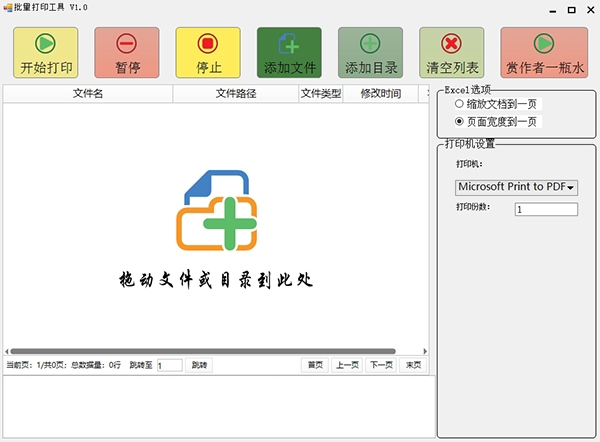Screen dimensions: 600x442
Task: Click the 跳转 jump button
Action: pyautogui.click(x=199, y=365)
